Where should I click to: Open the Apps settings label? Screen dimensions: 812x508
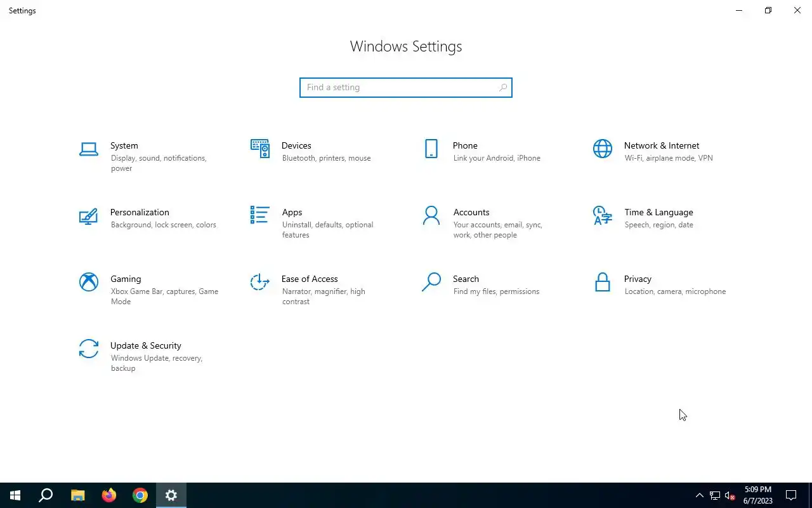point(292,212)
